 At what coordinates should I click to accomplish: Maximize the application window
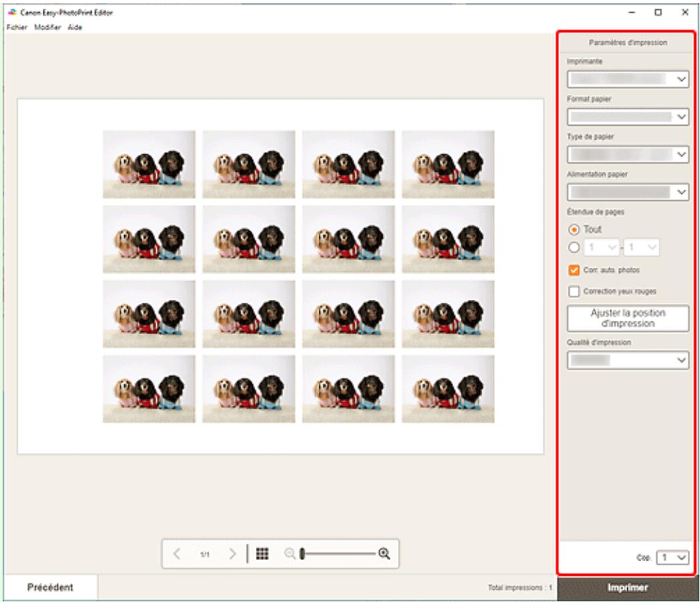pos(658,13)
